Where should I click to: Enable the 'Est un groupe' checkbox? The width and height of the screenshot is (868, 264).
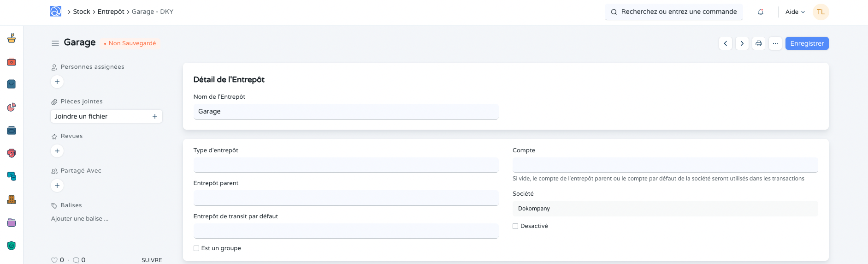[x=196, y=248]
